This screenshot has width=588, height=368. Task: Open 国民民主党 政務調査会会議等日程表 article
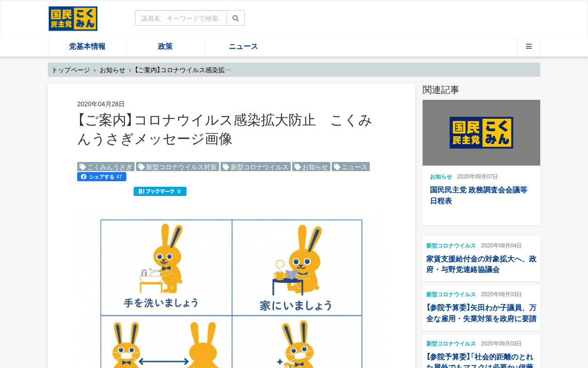(479, 195)
